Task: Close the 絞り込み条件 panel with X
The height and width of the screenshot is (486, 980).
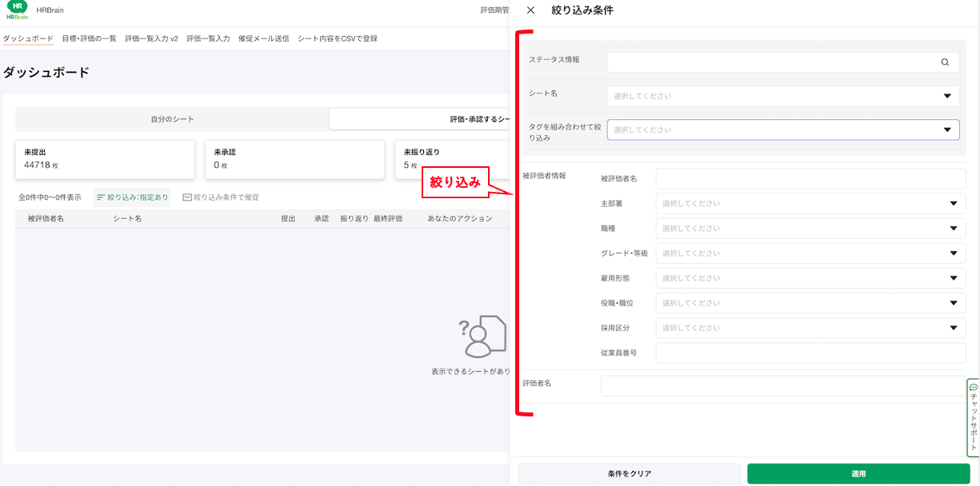Action: point(530,10)
